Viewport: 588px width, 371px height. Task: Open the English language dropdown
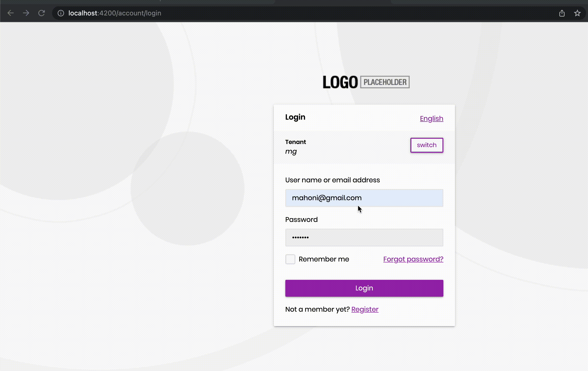[x=431, y=118]
